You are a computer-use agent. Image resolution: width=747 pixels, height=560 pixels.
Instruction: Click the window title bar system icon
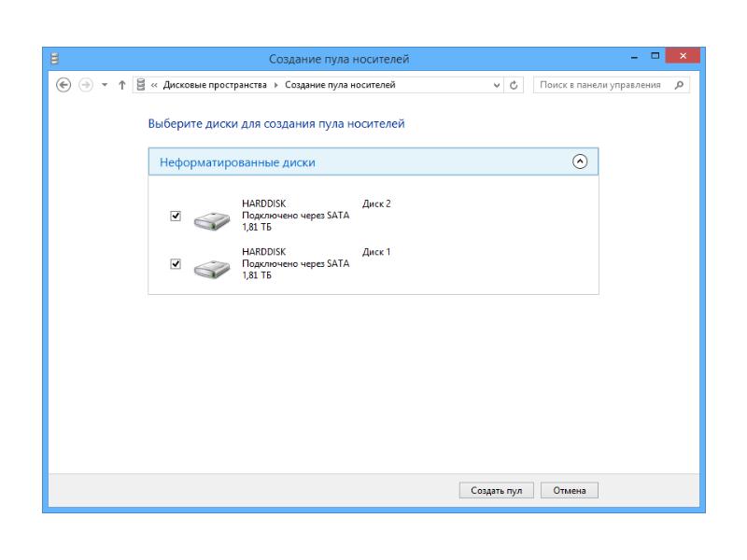54,59
